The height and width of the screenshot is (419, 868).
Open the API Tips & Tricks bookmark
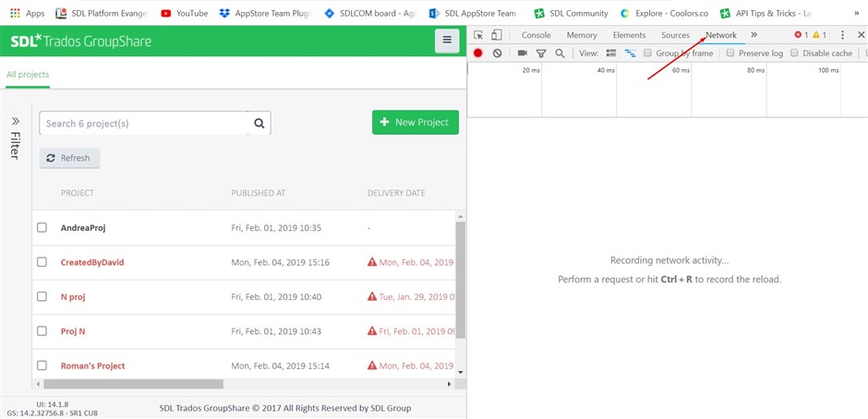[x=766, y=13]
